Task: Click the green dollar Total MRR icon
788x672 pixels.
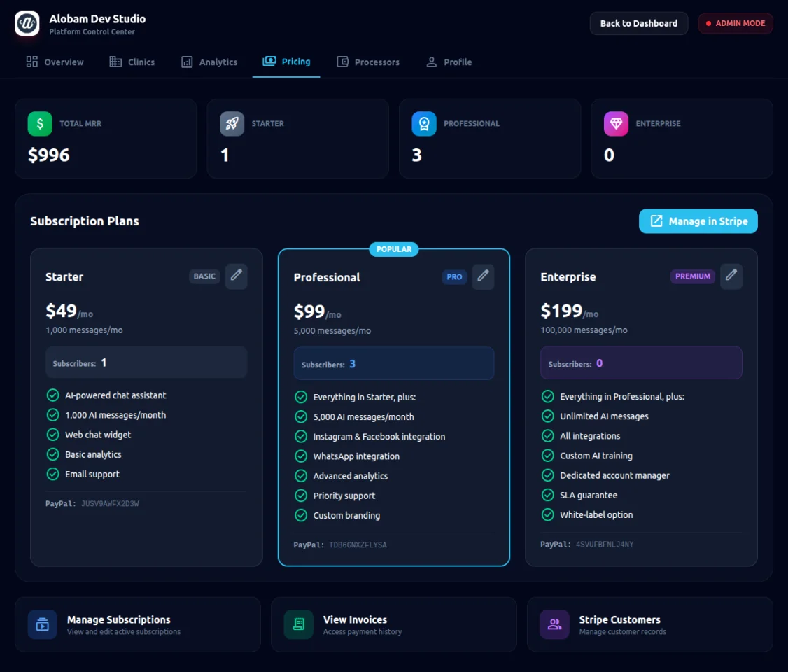Action: (x=40, y=124)
